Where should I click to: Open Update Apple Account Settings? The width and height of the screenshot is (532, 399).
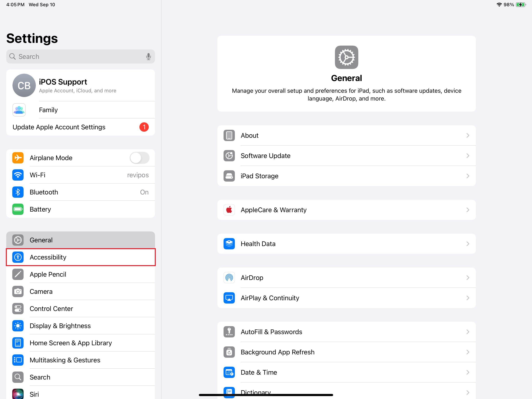pos(81,127)
